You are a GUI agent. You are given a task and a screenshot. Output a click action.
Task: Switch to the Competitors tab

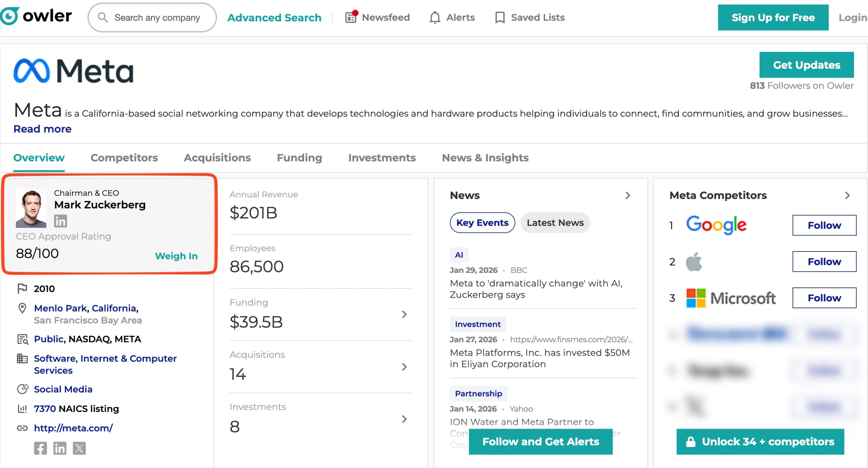coord(124,158)
